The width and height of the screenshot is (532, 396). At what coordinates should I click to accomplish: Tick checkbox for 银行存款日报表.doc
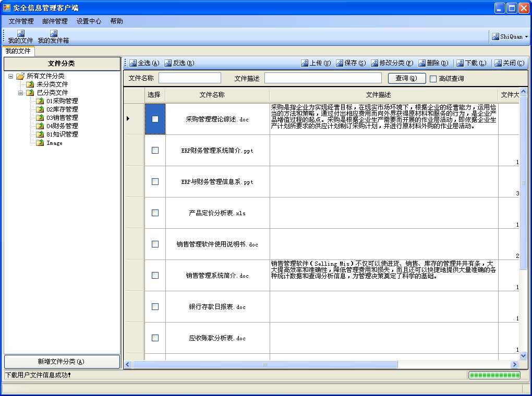click(x=155, y=306)
